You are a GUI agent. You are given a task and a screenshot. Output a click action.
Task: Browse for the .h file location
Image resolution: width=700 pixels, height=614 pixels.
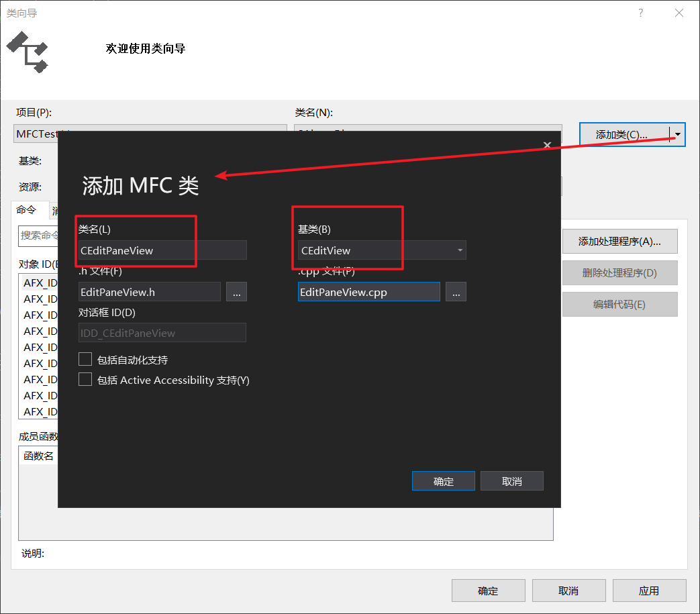tap(237, 292)
